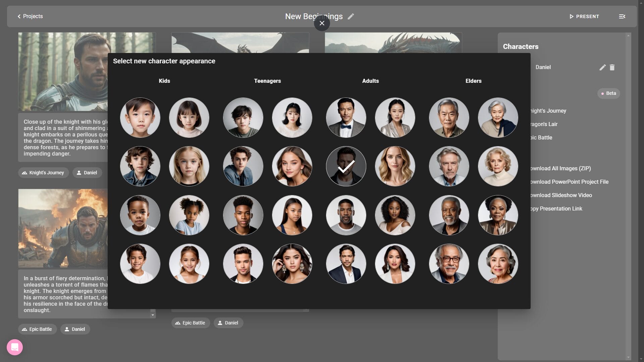Click the back arrow next to Projects
Screen dimensions: 644x362
[19, 16]
